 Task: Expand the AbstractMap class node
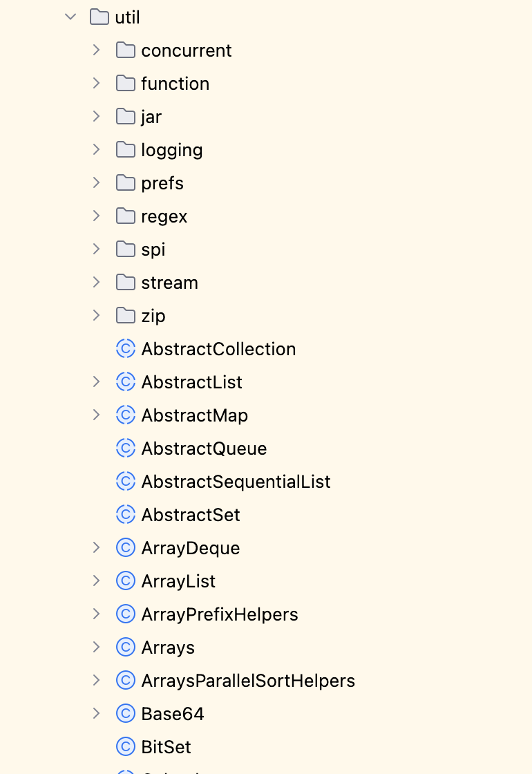coord(96,415)
